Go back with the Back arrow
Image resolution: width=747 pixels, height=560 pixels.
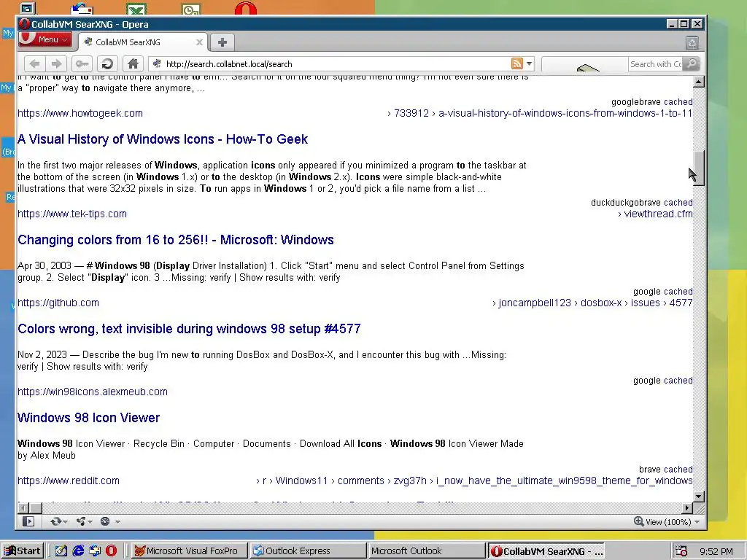coord(34,64)
